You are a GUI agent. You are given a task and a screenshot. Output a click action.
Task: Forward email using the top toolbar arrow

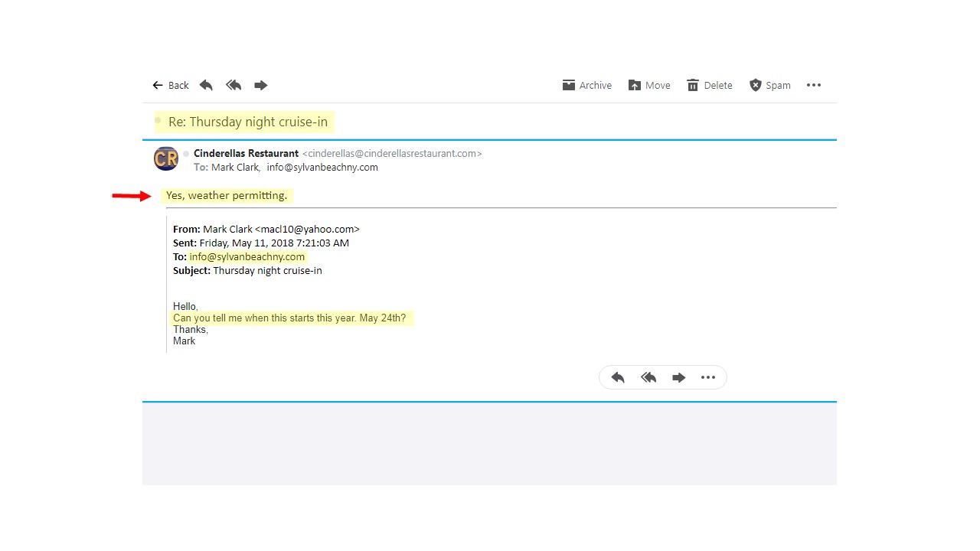click(260, 85)
